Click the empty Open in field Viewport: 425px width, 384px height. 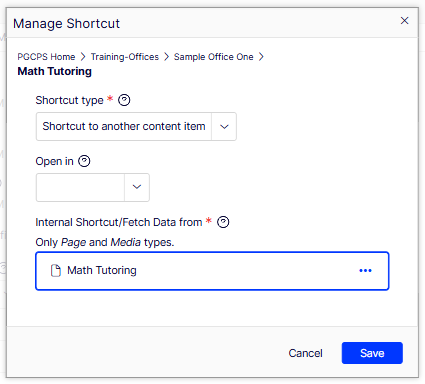click(x=80, y=187)
